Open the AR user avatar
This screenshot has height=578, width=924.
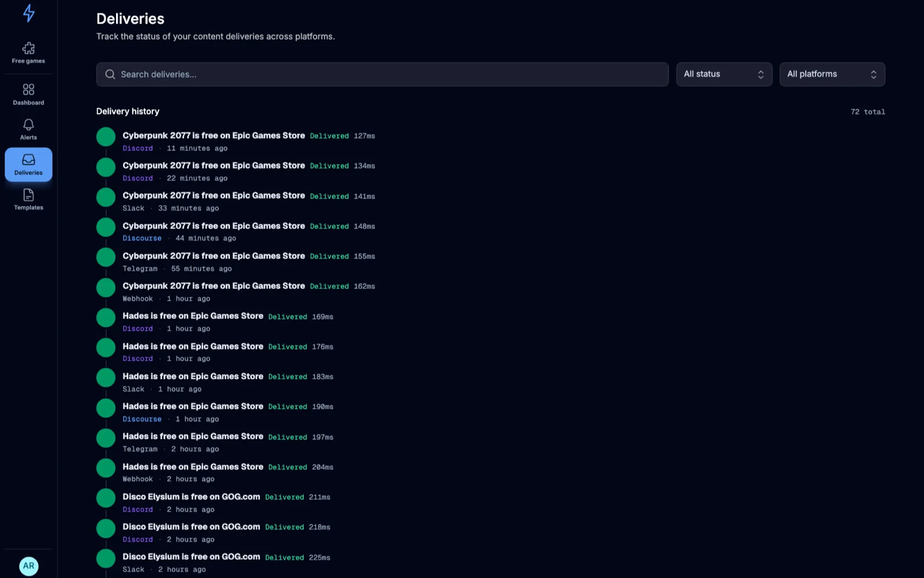29,566
